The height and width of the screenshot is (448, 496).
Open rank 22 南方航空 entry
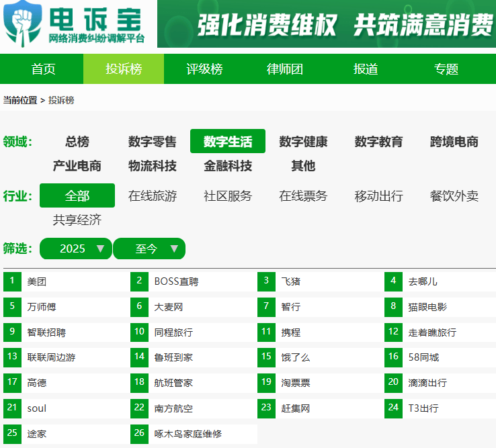point(194,408)
